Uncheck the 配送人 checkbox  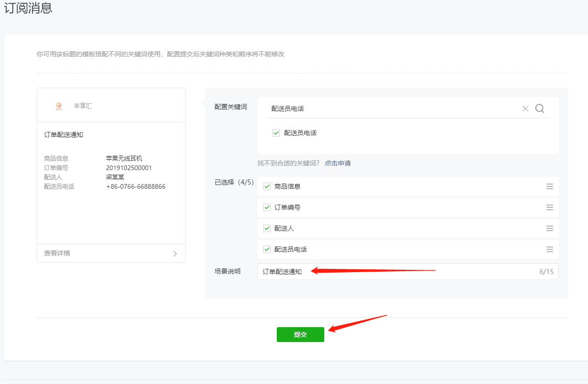267,228
